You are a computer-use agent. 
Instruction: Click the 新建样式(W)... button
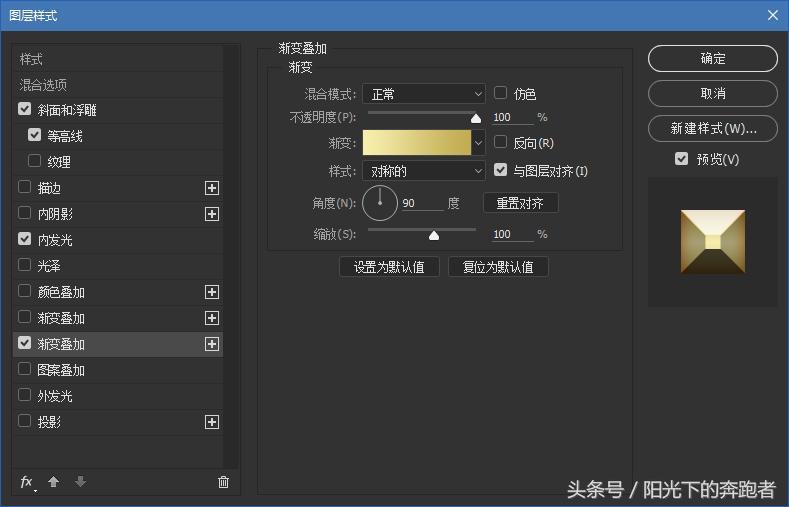[x=713, y=129]
